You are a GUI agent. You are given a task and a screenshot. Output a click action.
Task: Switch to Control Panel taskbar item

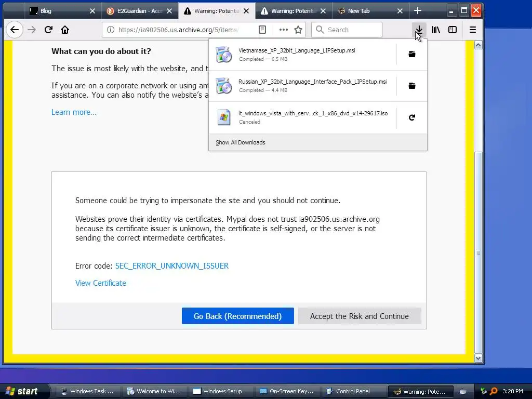pos(353,391)
